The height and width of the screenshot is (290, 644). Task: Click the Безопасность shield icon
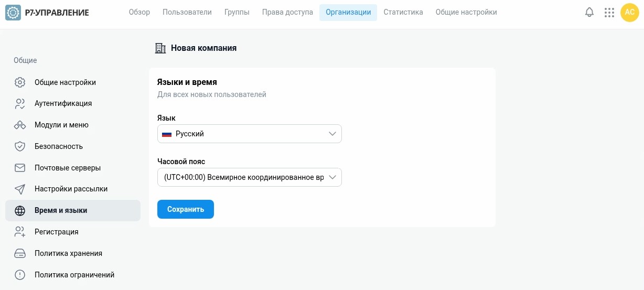tap(20, 146)
